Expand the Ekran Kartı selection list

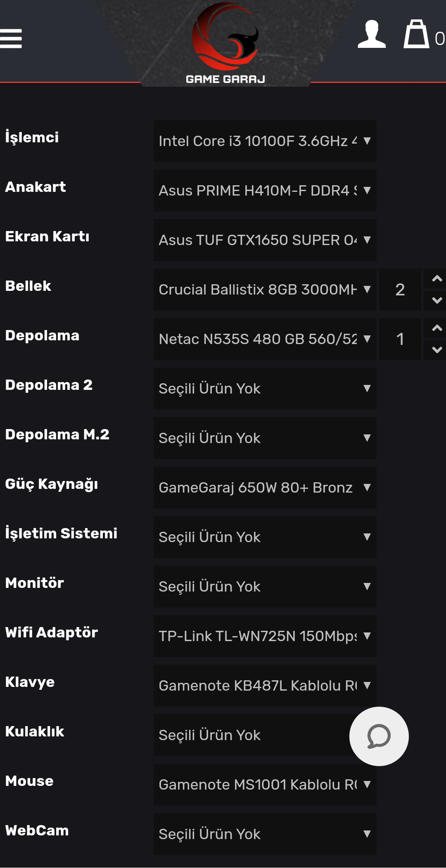pos(264,240)
